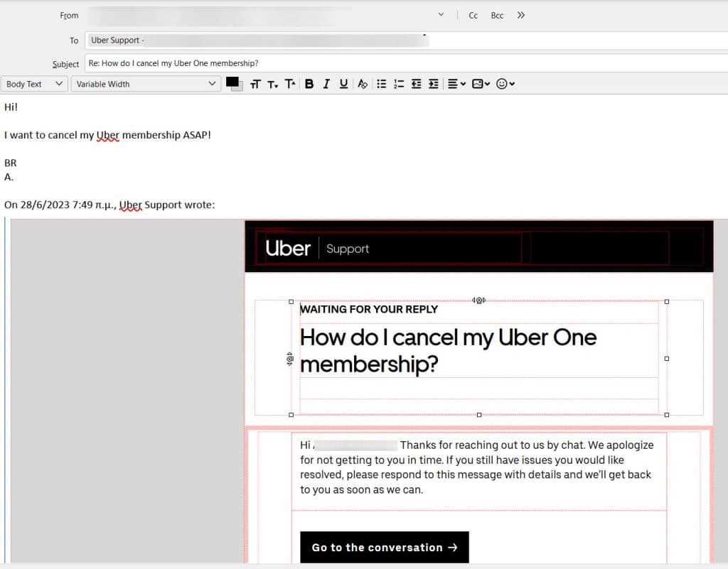Open the insert image or link dropdown
This screenshot has width=728, height=569.
point(481,84)
